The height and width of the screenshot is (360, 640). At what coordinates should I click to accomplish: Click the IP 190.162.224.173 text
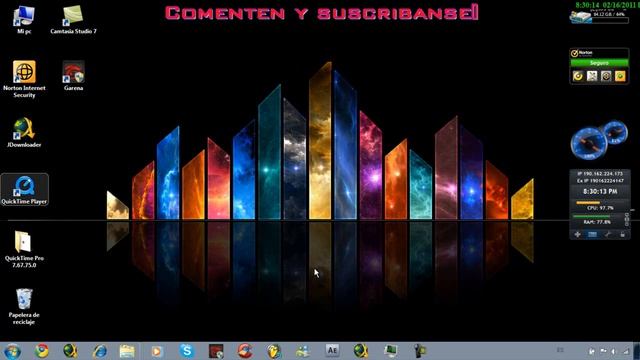click(600, 174)
